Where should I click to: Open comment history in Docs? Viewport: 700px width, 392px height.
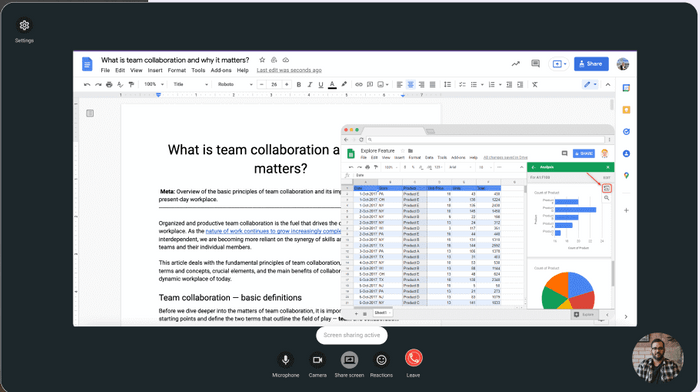[x=535, y=64]
